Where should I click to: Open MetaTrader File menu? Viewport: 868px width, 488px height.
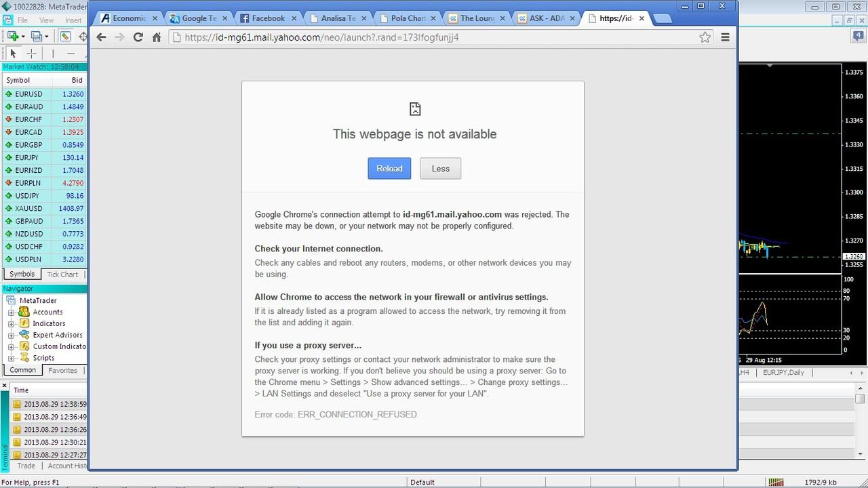(22, 20)
